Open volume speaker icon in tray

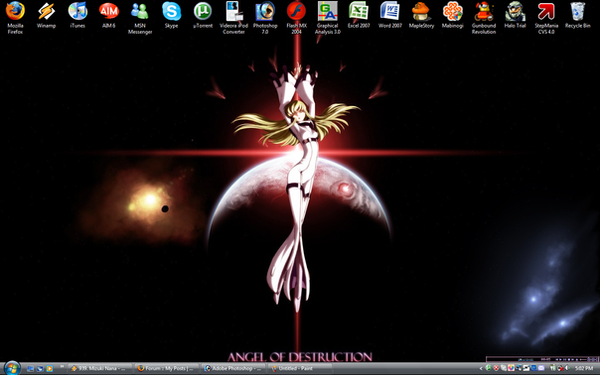[x=568, y=368]
